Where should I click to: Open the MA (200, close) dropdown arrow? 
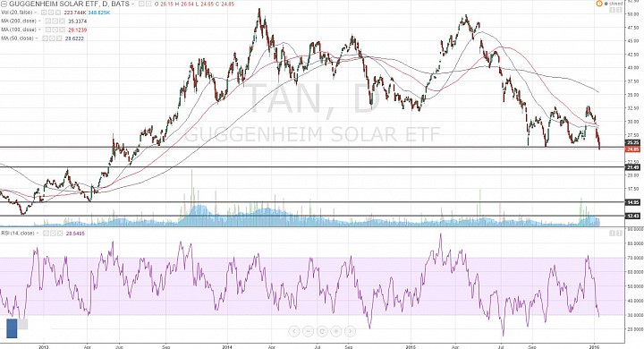(40, 21)
